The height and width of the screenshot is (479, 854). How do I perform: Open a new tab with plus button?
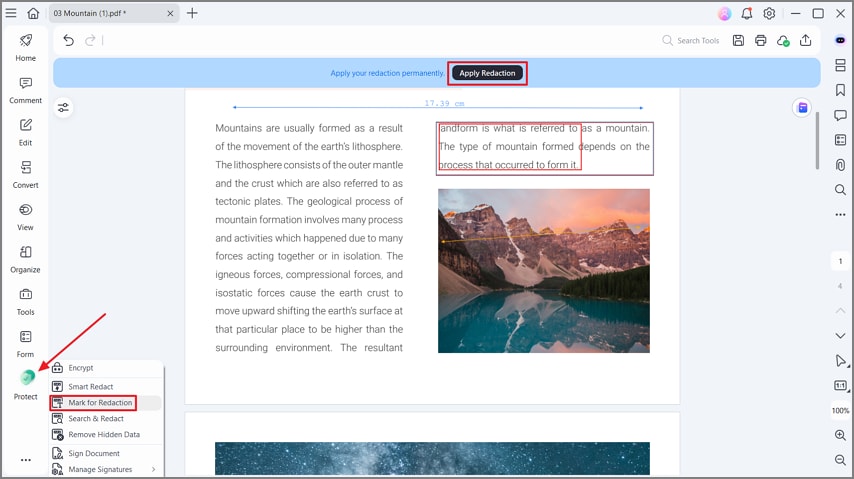tap(192, 13)
